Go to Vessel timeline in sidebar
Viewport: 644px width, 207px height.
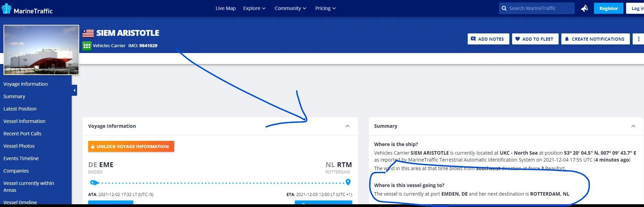click(20, 203)
